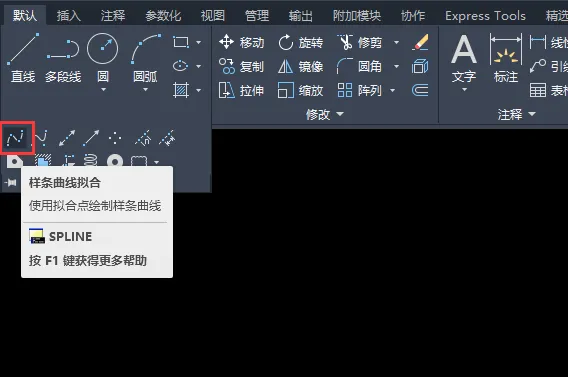568x377 pixels.
Task: Click the ray tool icon
Action: (91, 138)
